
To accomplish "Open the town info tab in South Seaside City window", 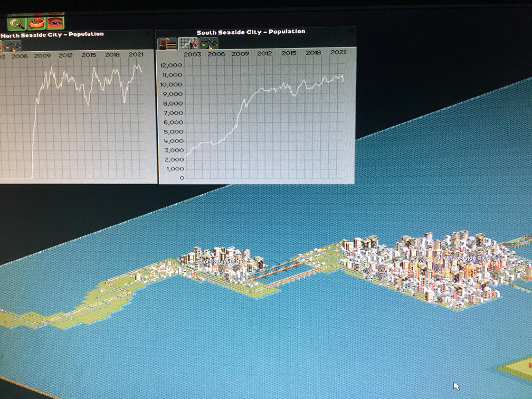I will (x=168, y=44).
